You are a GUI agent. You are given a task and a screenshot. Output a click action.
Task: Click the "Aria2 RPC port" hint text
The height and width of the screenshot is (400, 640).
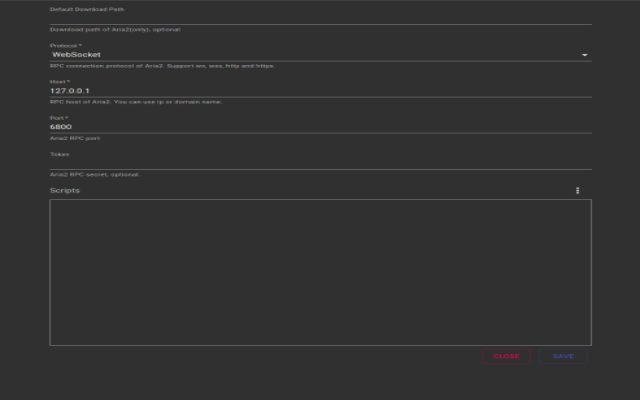click(x=75, y=138)
